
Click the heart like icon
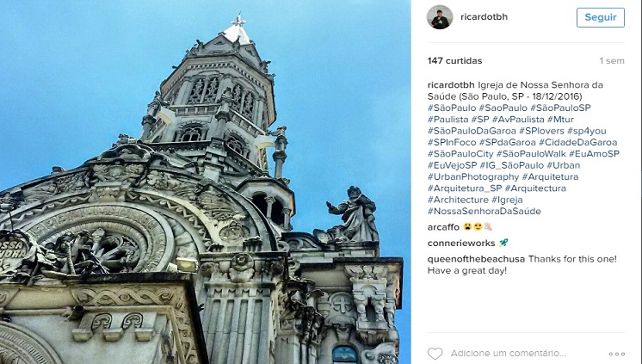click(435, 354)
